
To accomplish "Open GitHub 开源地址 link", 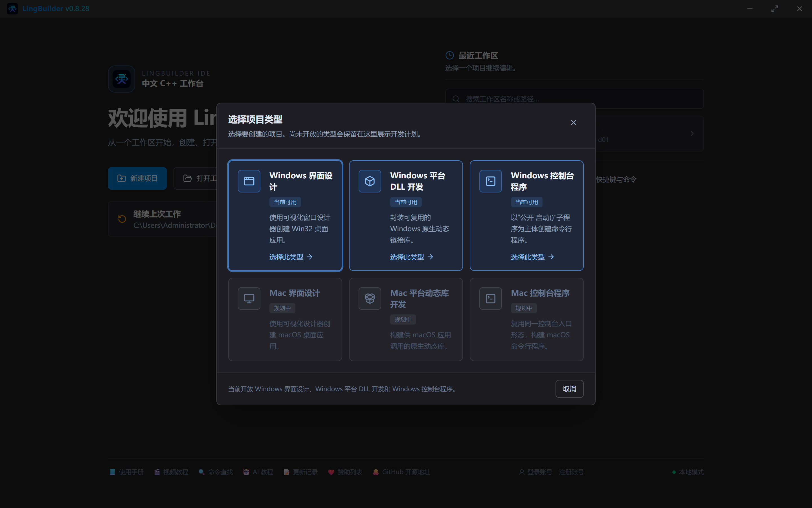I will (401, 472).
